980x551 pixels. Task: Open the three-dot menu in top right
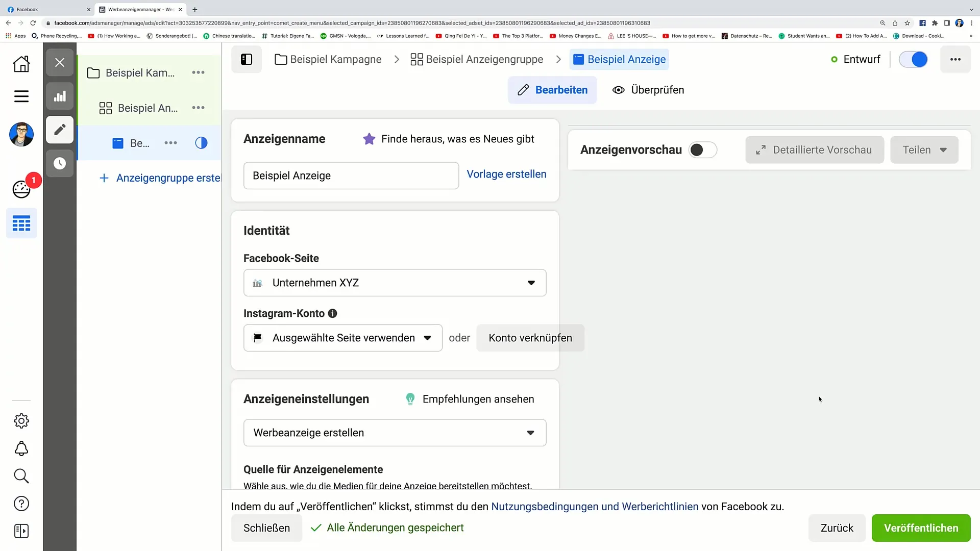955,59
